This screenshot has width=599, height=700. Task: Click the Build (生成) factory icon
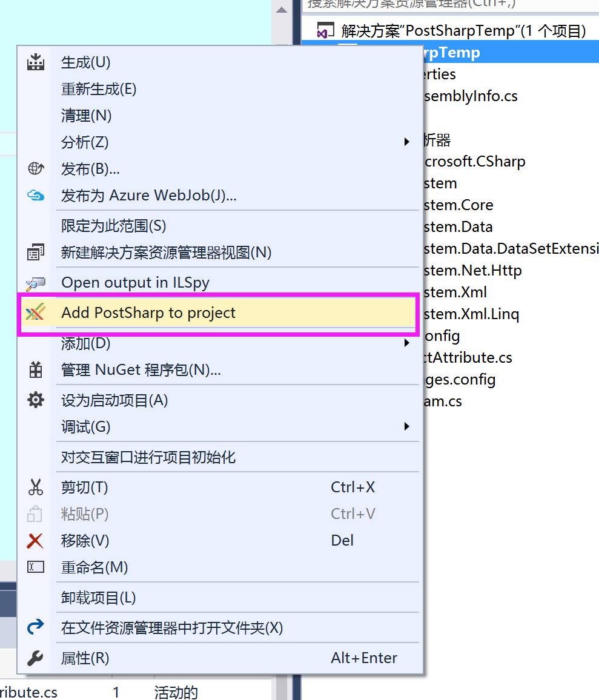point(36,62)
